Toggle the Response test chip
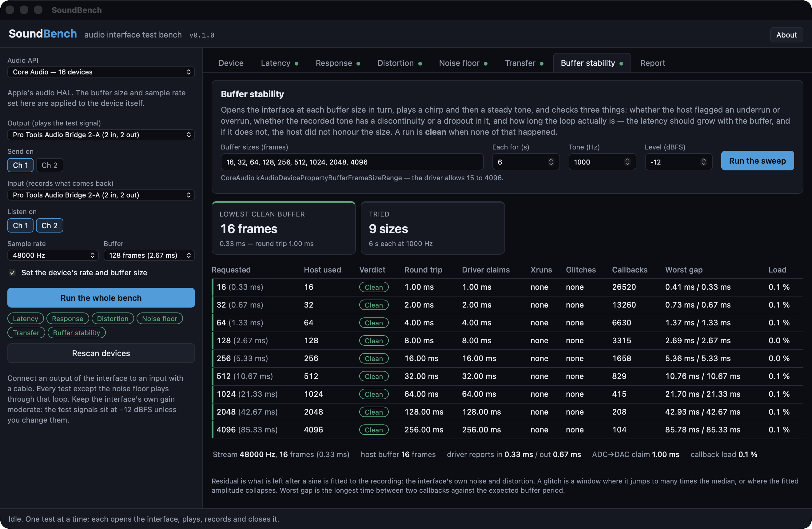Viewport: 812px width, 529px height. [68, 319]
